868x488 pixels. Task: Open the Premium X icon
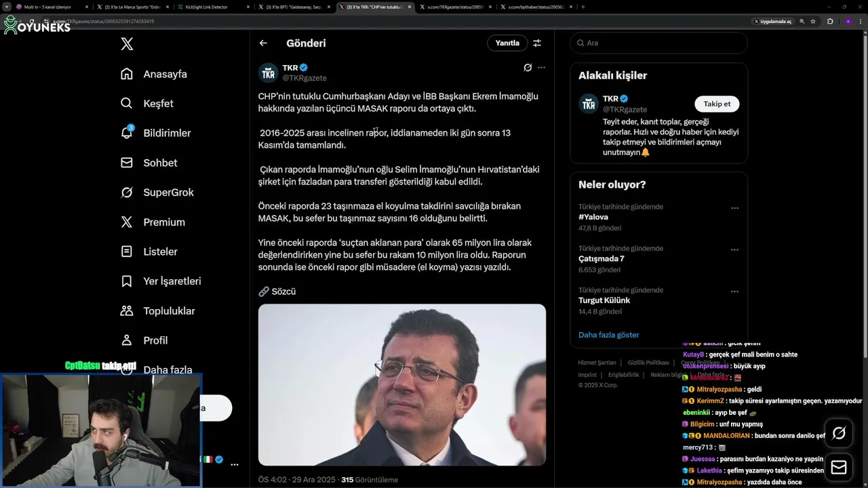[x=127, y=222]
